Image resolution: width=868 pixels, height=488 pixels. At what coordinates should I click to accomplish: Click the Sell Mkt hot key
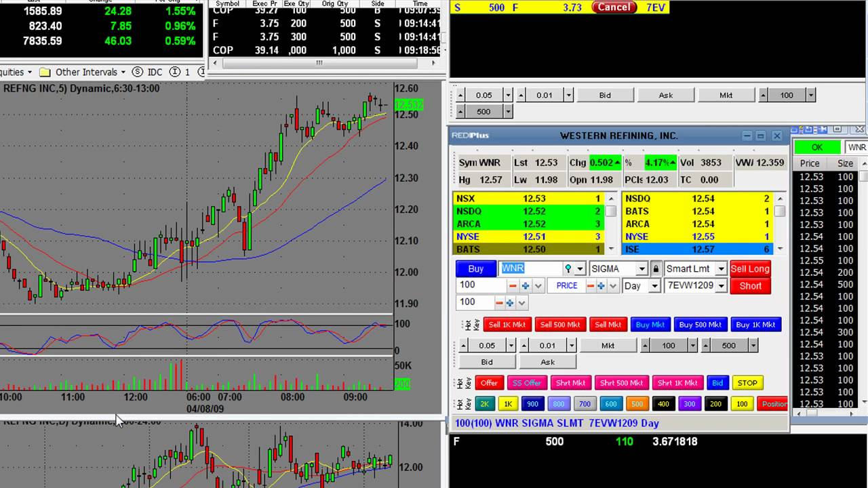click(608, 325)
